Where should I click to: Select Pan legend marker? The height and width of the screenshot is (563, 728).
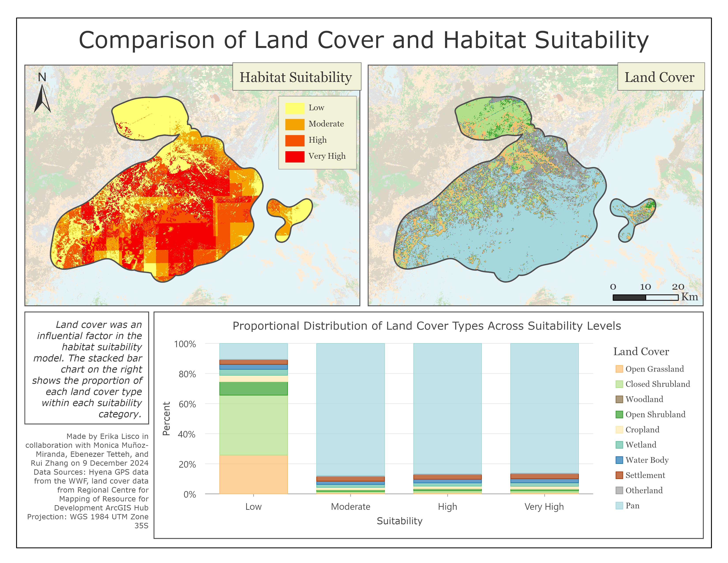pyautogui.click(x=619, y=506)
